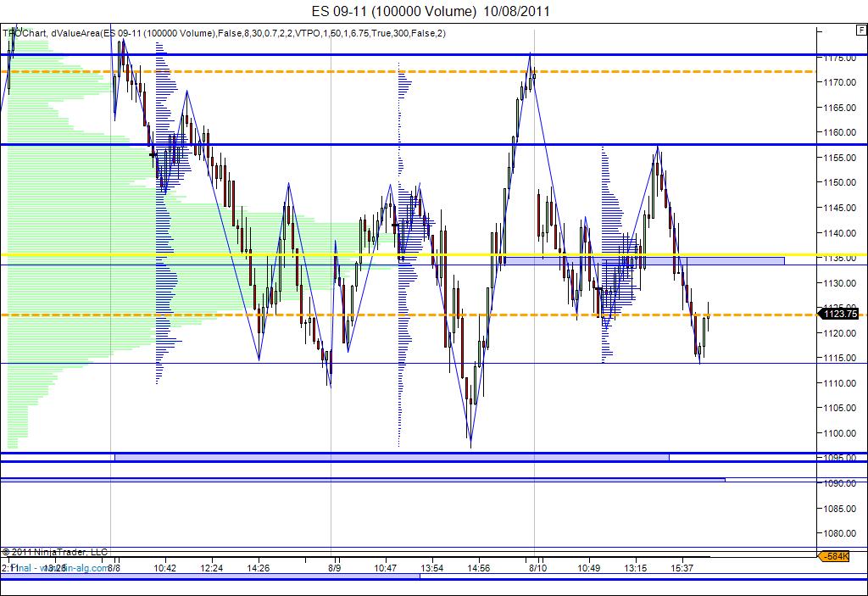Click the 8/9 date label on time axis
868x596 pixels.
pos(334,568)
